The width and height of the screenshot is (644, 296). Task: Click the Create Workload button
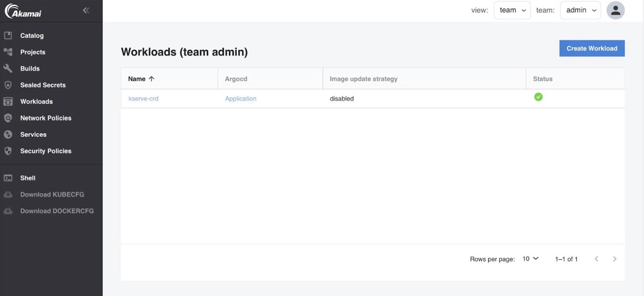pos(592,48)
